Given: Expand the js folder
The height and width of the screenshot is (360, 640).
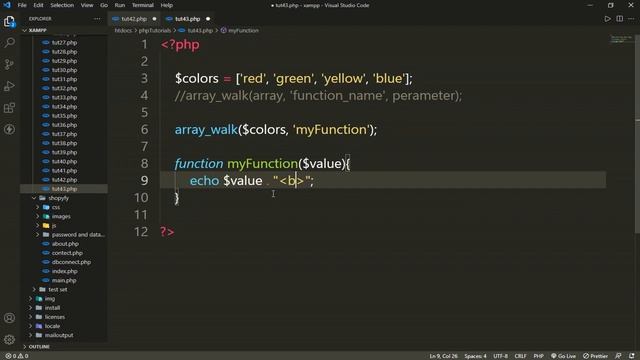Looking at the screenshot, I should click(38, 225).
